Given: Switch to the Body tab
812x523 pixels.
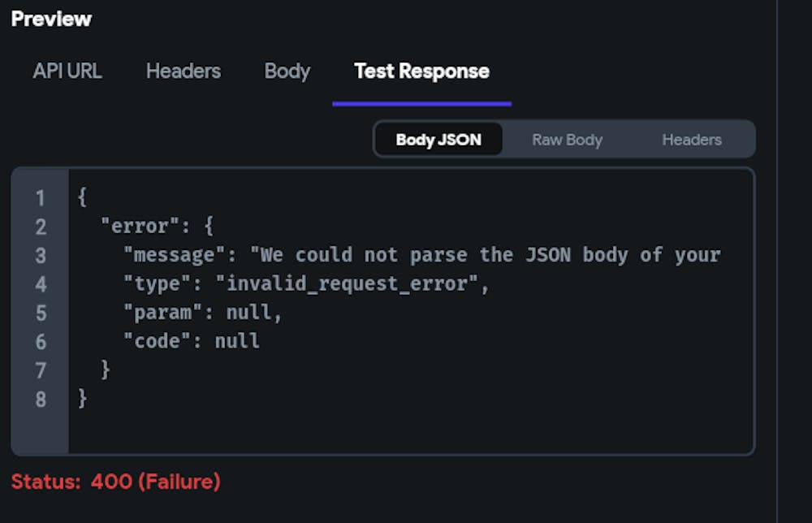Looking at the screenshot, I should point(287,71).
